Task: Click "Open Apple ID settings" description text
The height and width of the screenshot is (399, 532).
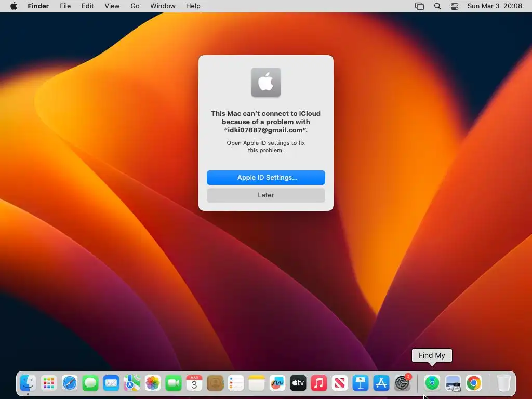Action: coord(266,147)
